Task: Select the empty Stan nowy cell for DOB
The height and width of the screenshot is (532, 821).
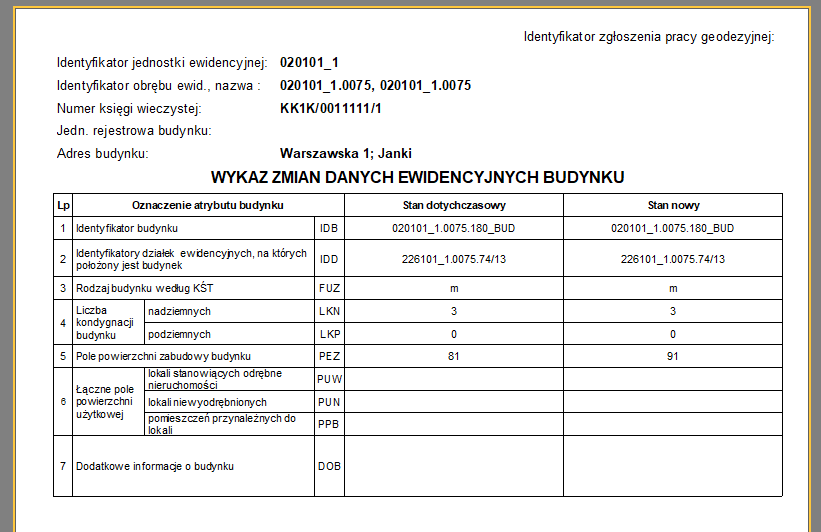Action: pos(673,466)
